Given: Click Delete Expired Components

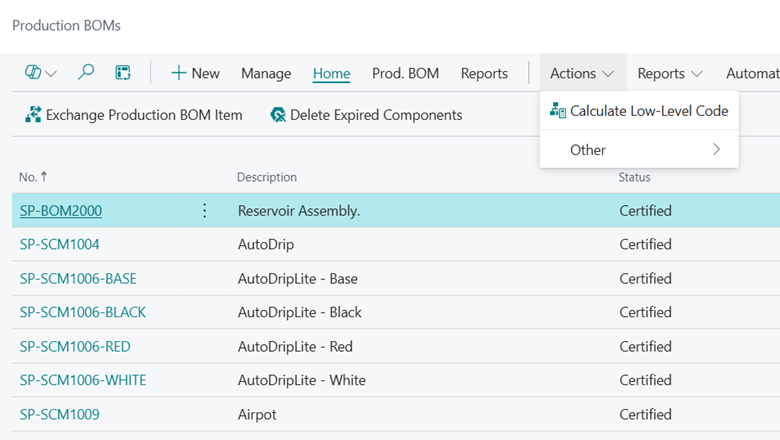Looking at the screenshot, I should [x=366, y=115].
